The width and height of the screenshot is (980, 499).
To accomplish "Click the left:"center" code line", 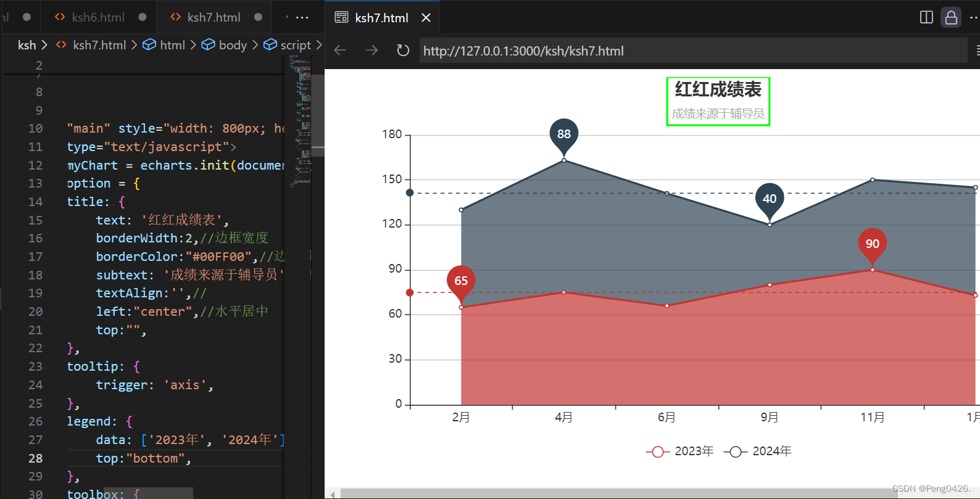I will [x=182, y=311].
